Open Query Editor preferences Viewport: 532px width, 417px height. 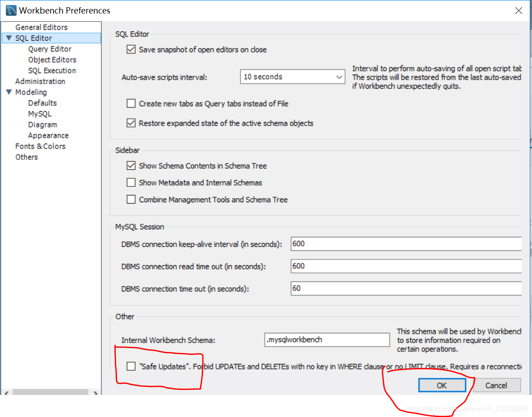[x=50, y=49]
